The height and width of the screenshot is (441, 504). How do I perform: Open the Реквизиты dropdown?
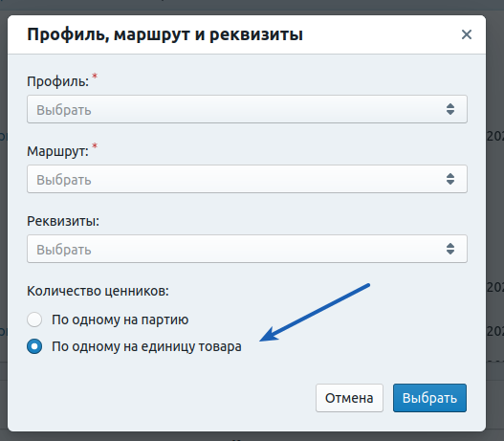247,249
